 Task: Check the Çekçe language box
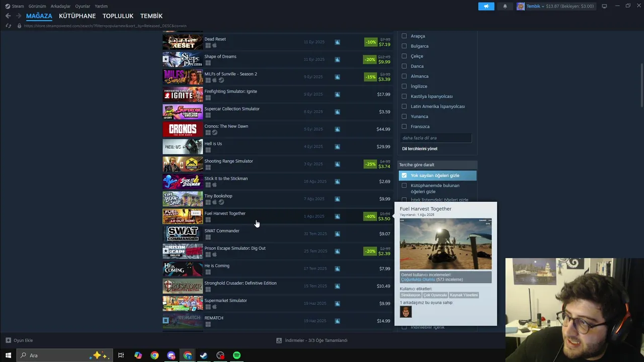click(x=404, y=56)
